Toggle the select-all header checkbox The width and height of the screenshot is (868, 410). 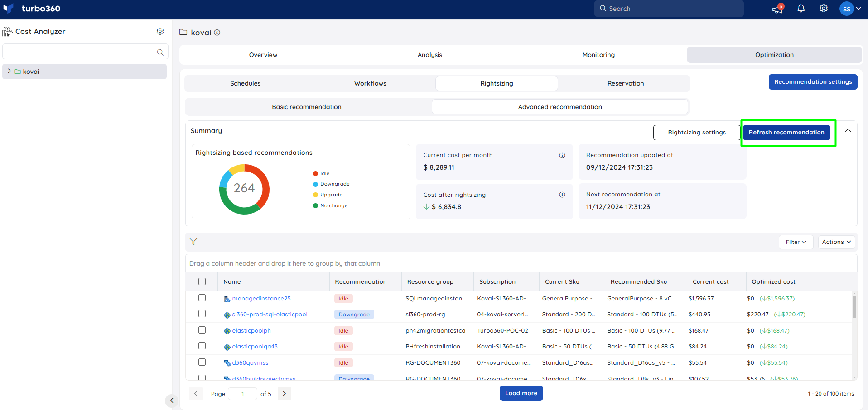pyautogui.click(x=202, y=281)
